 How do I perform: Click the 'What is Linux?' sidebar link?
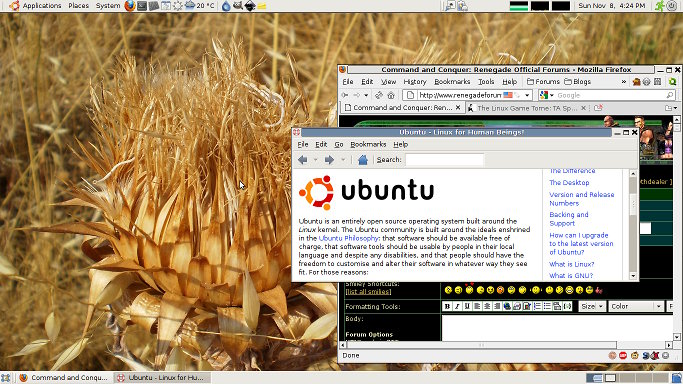(571, 264)
